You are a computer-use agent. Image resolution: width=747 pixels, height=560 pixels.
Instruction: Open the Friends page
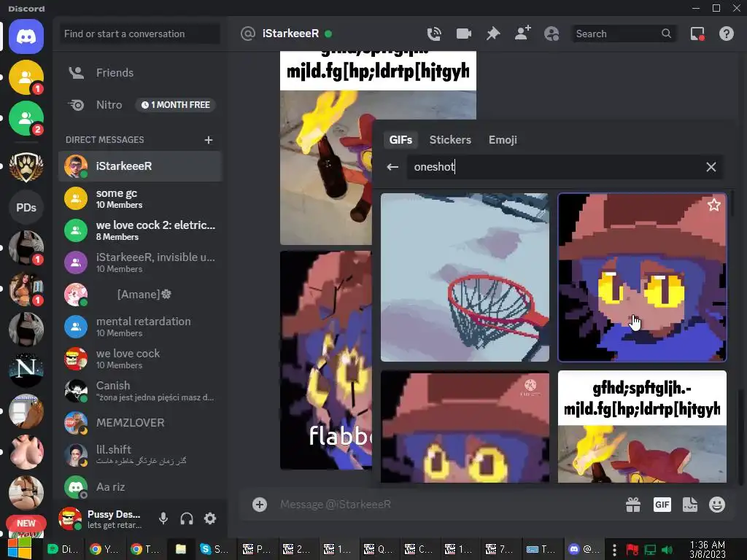[140, 73]
